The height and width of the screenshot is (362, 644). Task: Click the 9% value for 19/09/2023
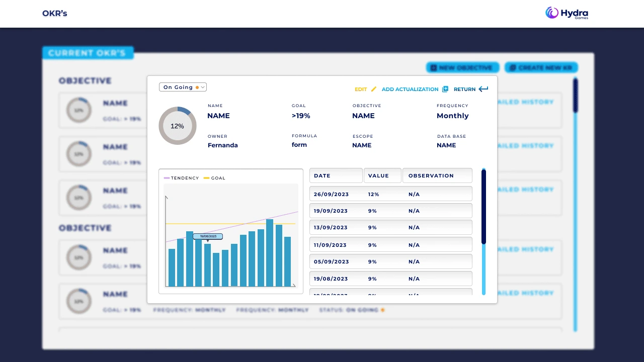point(372,211)
